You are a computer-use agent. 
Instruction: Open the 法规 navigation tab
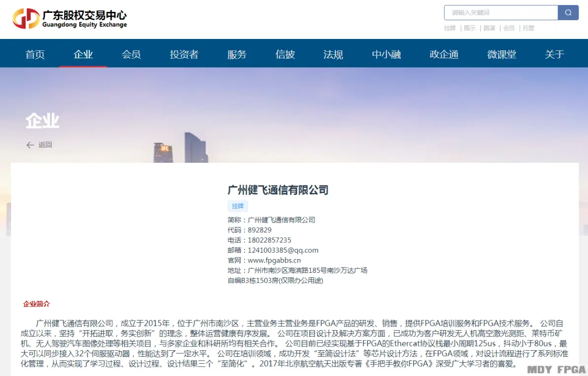pyautogui.click(x=333, y=54)
